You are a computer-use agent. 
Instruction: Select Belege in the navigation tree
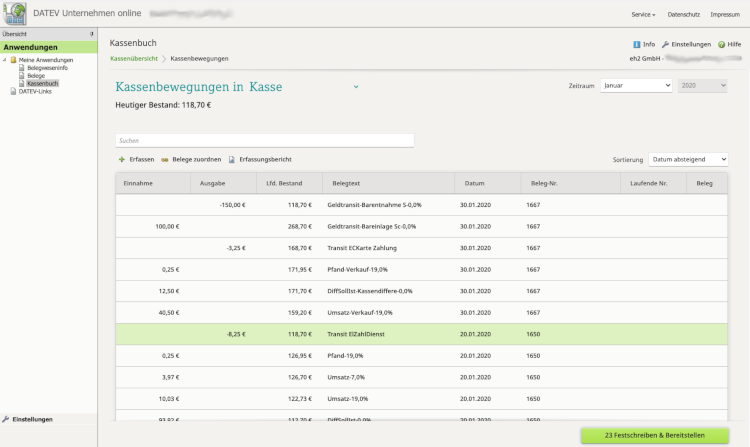(36, 76)
